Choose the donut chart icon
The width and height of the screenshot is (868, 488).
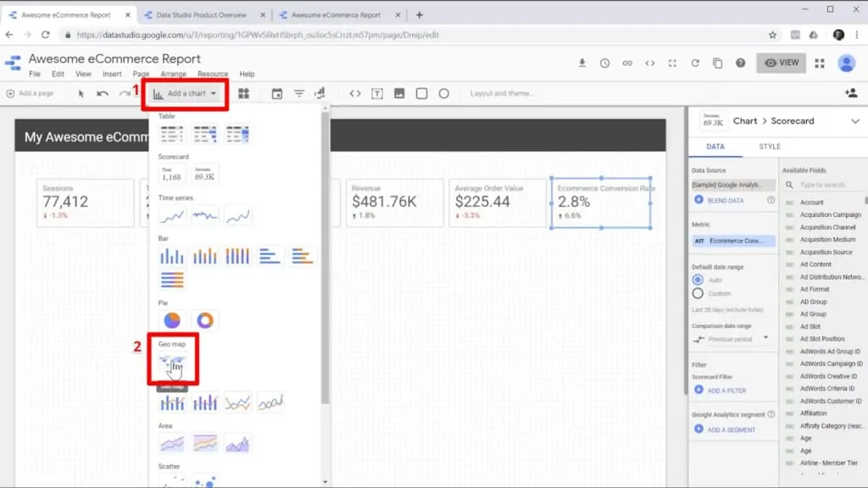[205, 319]
